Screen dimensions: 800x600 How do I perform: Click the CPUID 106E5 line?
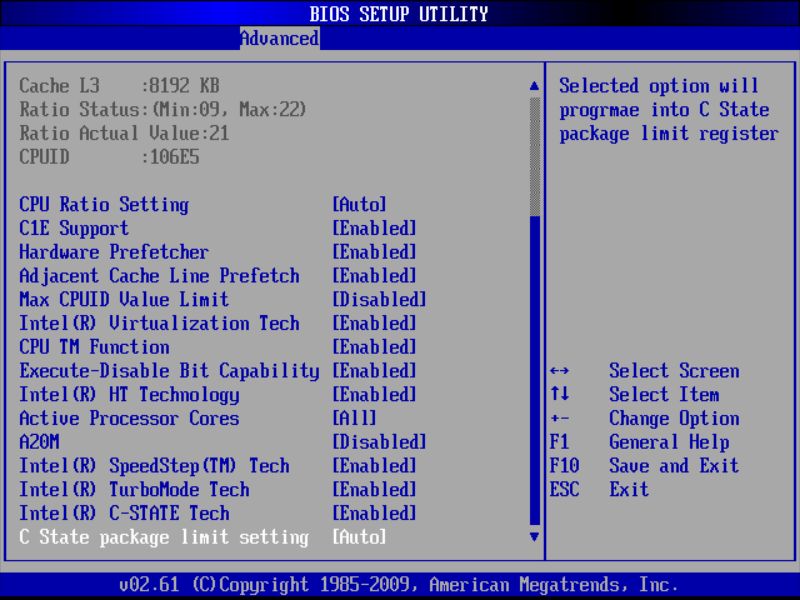click(x=109, y=157)
